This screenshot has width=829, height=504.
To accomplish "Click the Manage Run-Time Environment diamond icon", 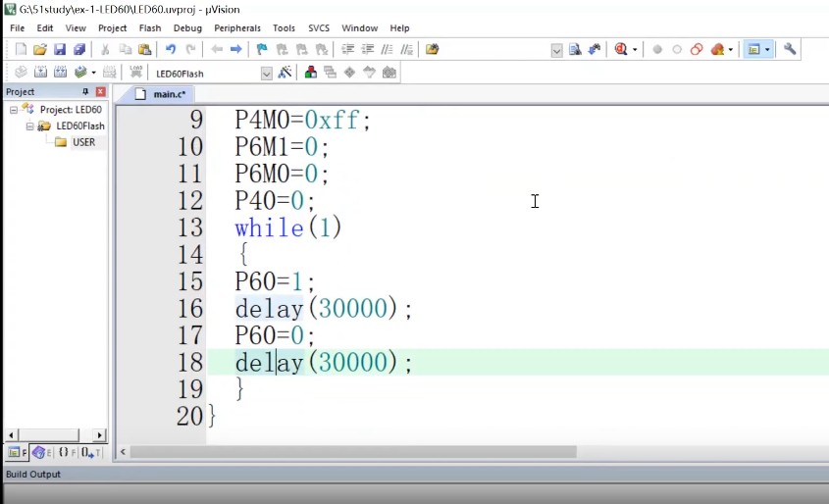I will coord(349,72).
